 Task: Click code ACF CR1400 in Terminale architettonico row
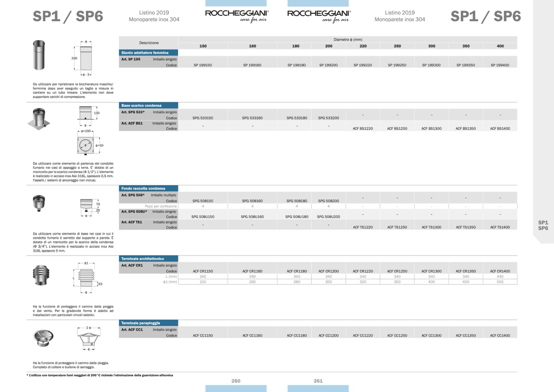pos(500,271)
